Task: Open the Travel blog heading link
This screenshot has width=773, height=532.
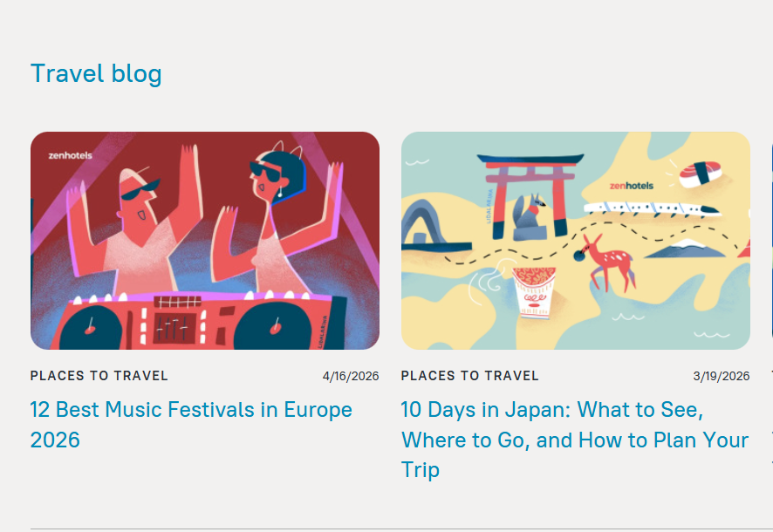Action: point(96,74)
